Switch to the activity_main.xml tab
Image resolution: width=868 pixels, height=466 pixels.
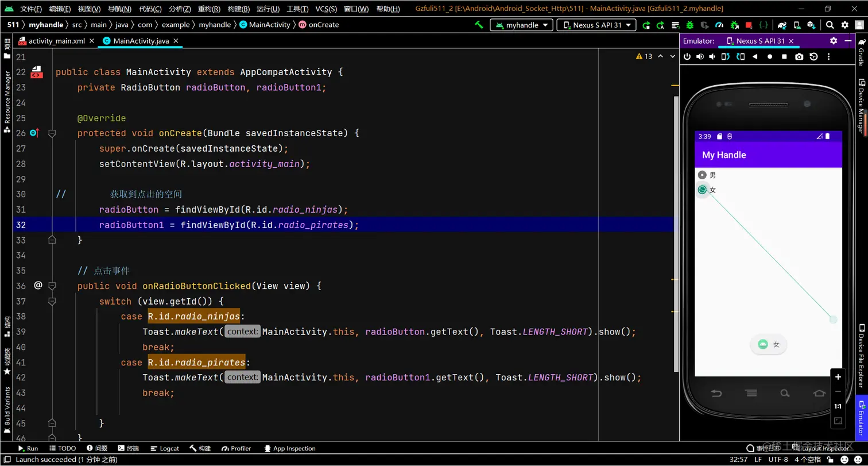coord(56,41)
